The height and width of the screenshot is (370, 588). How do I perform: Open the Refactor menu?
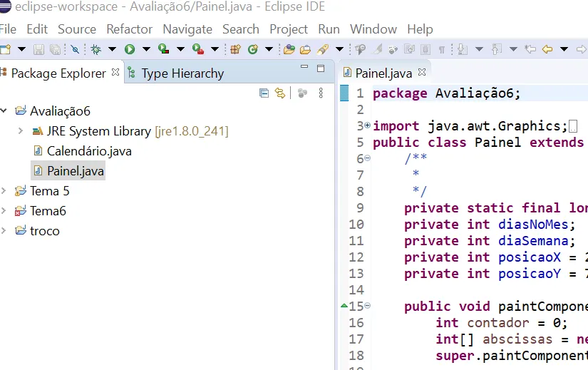pyautogui.click(x=129, y=29)
